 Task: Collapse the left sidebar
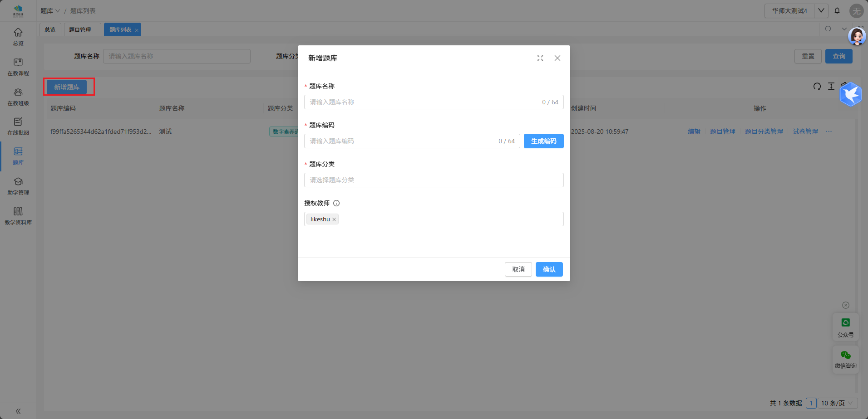pyautogui.click(x=18, y=411)
